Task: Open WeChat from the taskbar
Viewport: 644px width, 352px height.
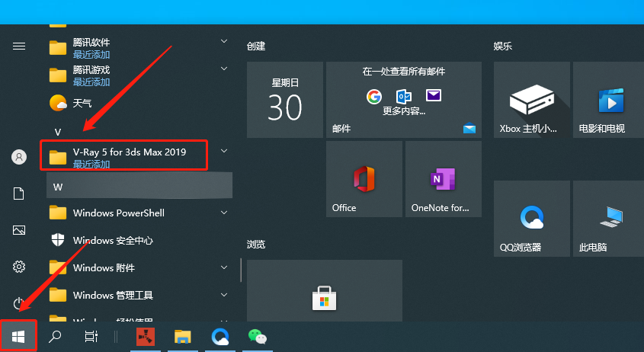Action: pos(258,337)
